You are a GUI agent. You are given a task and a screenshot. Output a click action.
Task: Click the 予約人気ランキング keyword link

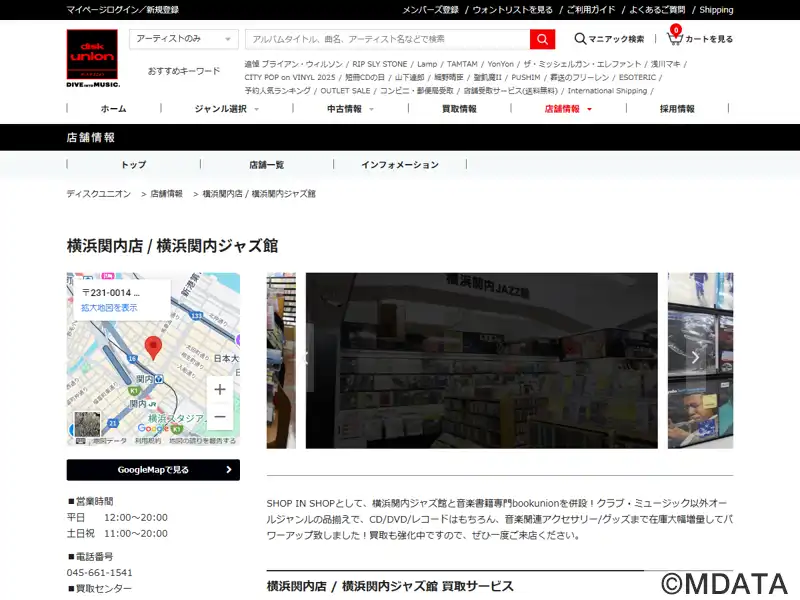pyautogui.click(x=278, y=90)
